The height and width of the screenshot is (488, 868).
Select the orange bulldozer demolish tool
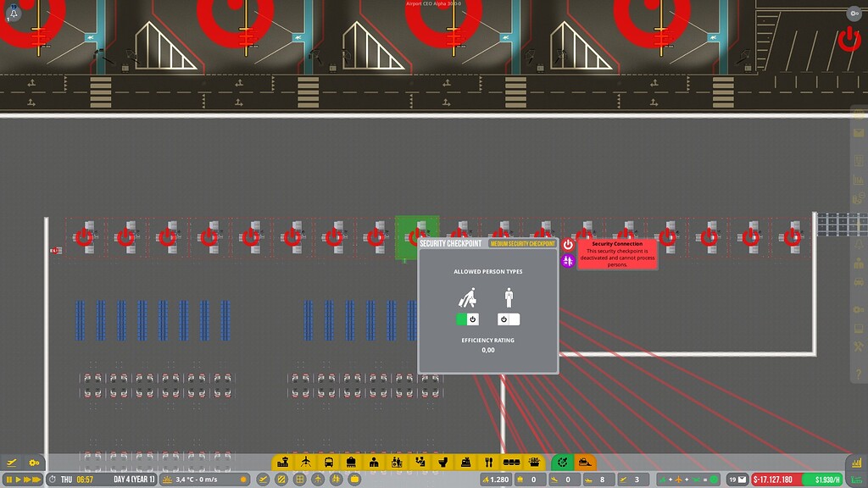click(x=585, y=462)
